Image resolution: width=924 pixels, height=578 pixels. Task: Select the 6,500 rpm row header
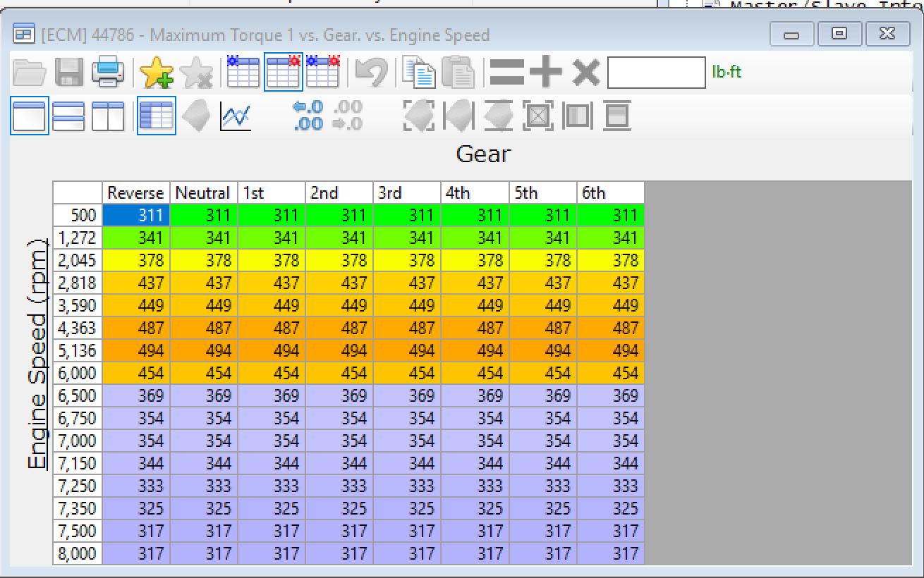click(78, 395)
